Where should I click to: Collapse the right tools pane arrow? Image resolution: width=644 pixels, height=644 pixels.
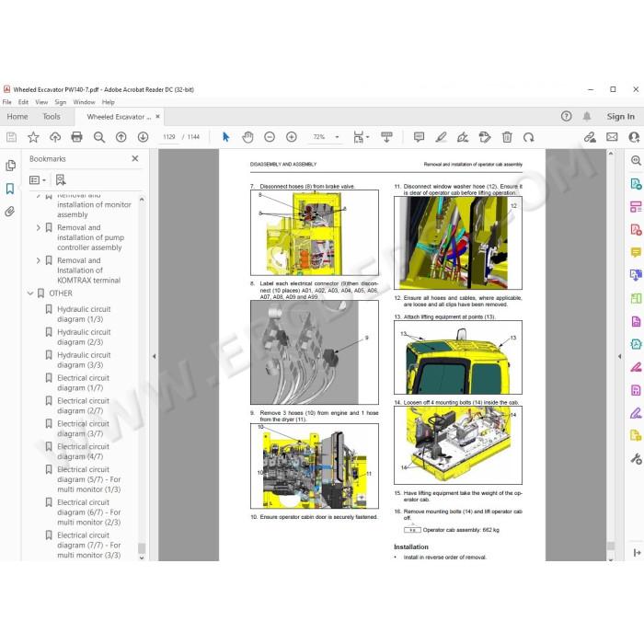coord(620,357)
